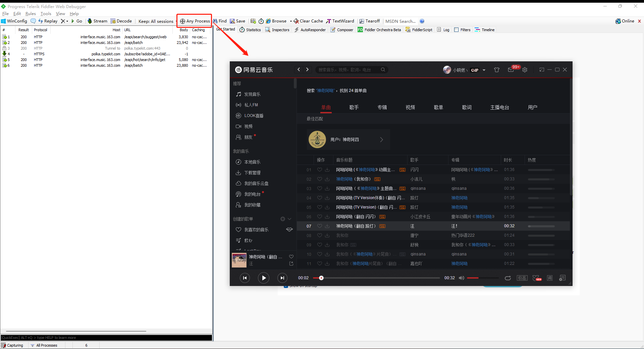The width and height of the screenshot is (644, 349).
Task: Toggle Capturing in the status bar
Action: [x=12, y=345]
